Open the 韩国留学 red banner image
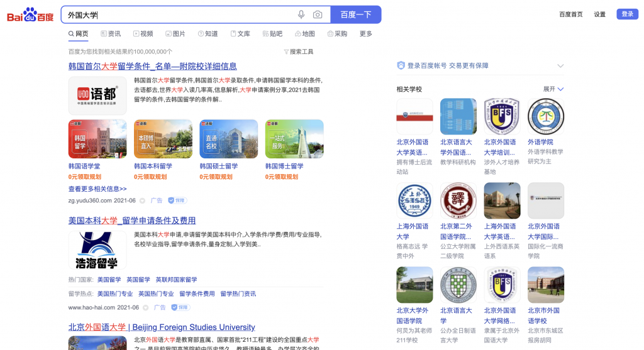This screenshot has width=644, height=350. pyautogui.click(x=97, y=139)
